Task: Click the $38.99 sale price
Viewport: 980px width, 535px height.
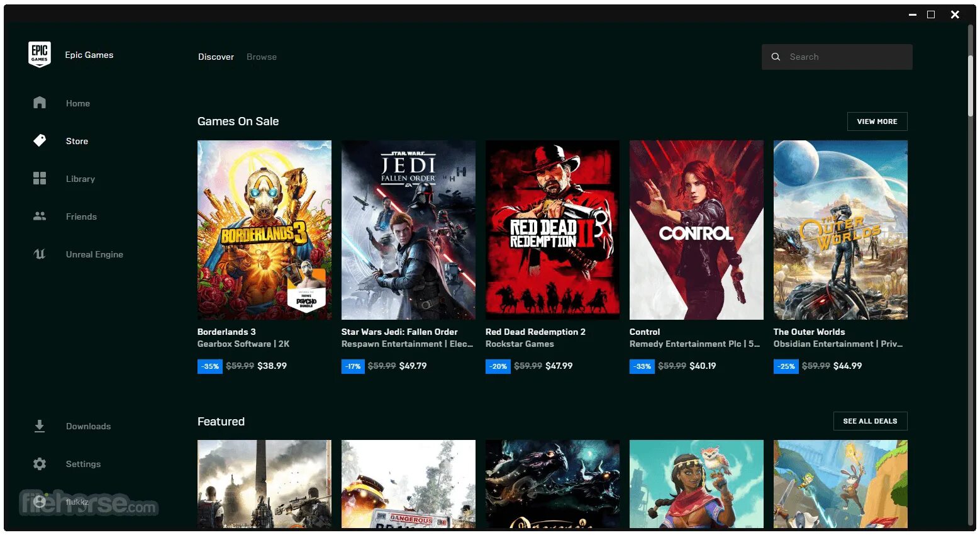Action: [x=272, y=366]
